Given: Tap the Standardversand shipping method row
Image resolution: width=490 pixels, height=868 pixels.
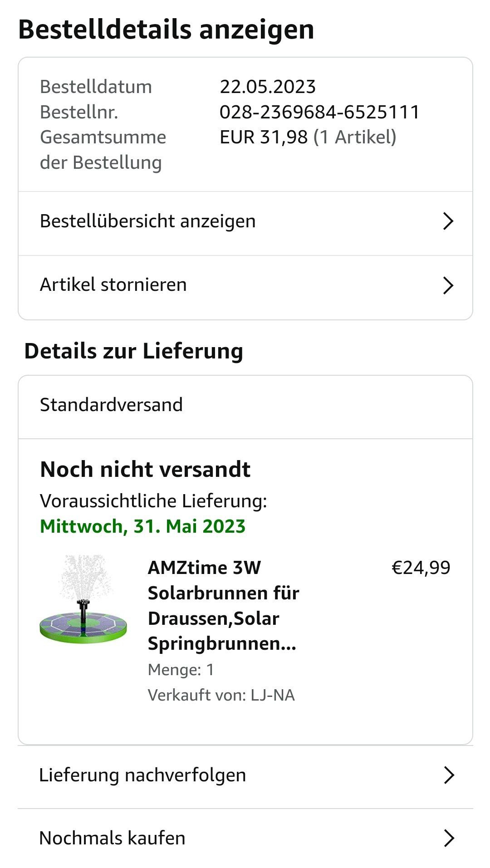Looking at the screenshot, I should 111,405.
